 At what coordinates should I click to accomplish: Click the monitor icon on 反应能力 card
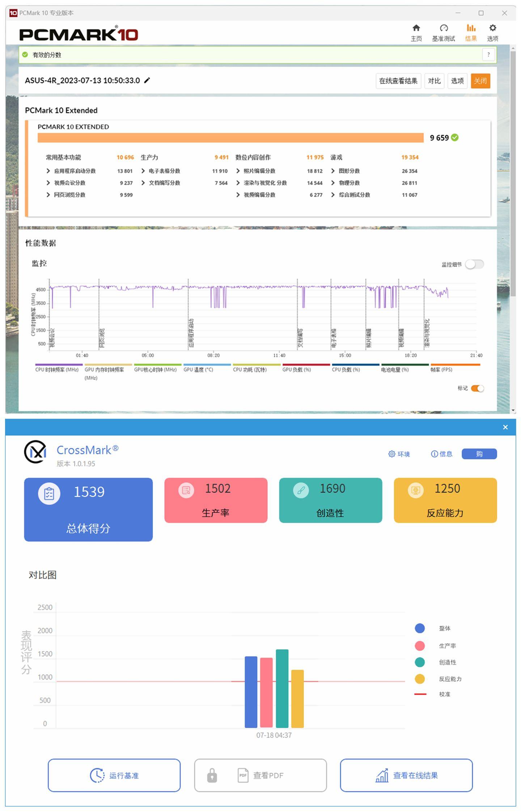coord(416,491)
